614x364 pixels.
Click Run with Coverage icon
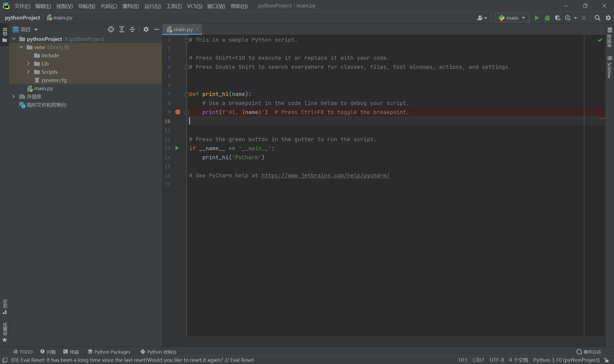point(558,18)
